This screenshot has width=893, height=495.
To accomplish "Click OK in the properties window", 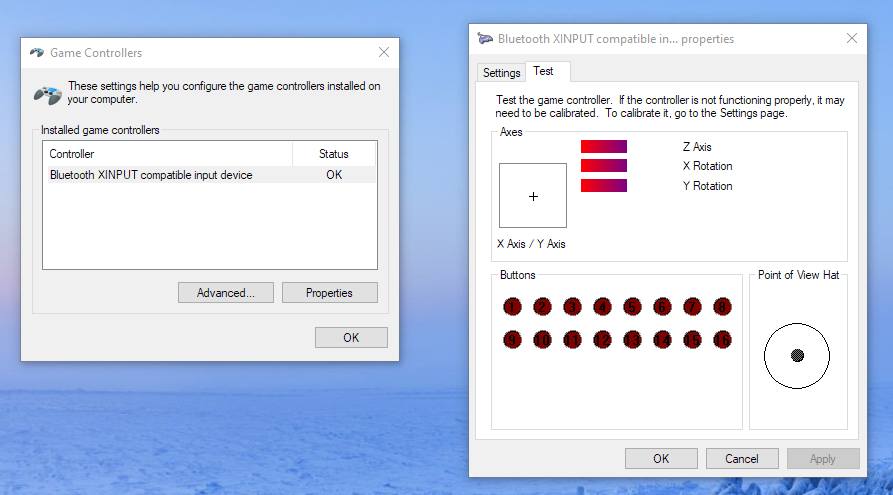I will coord(661,459).
